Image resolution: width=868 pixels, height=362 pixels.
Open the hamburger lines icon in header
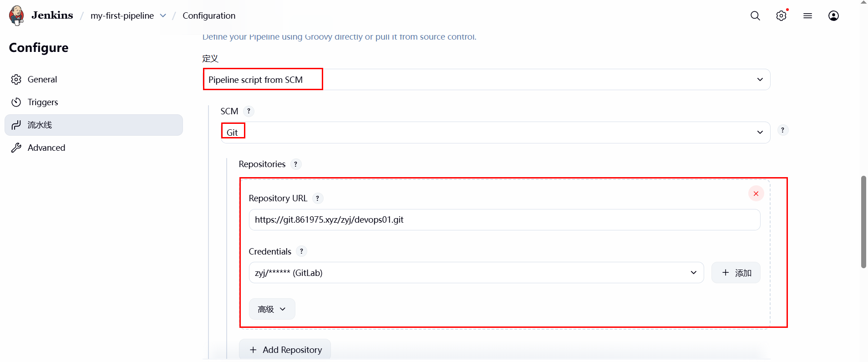click(x=807, y=16)
